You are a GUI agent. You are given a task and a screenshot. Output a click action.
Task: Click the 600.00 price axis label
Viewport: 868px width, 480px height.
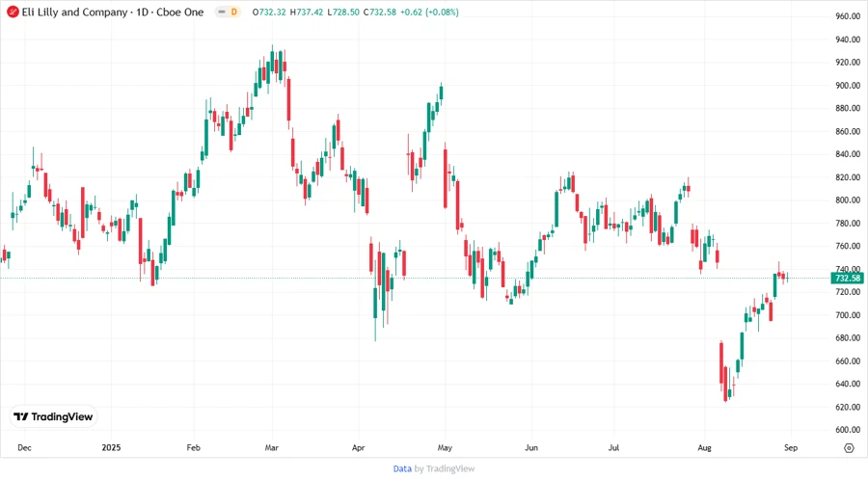(x=848, y=430)
